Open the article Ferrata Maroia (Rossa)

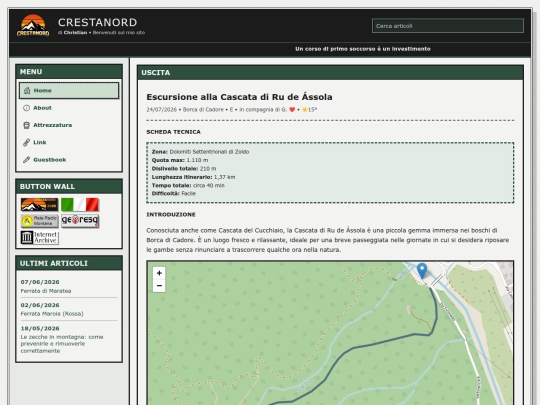point(52,314)
